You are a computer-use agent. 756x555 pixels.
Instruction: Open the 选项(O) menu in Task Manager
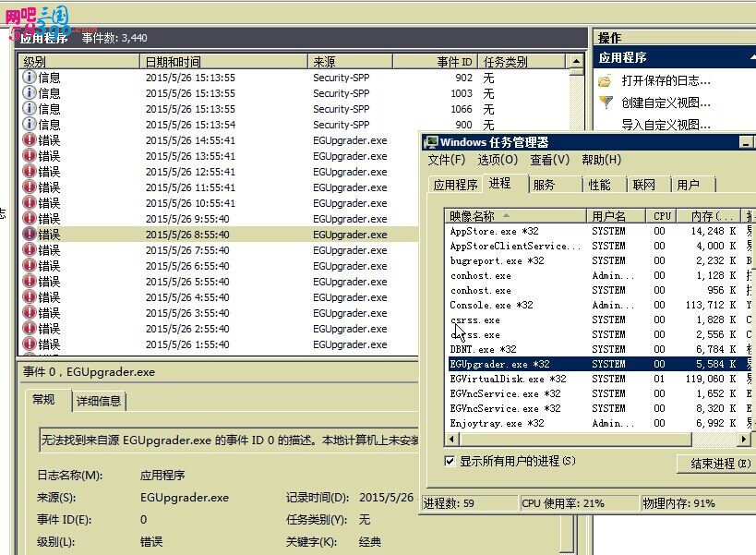pyautogui.click(x=498, y=160)
